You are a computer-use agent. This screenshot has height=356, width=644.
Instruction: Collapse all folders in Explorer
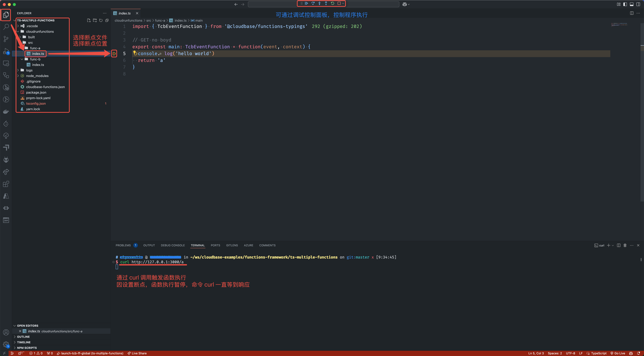107,21
